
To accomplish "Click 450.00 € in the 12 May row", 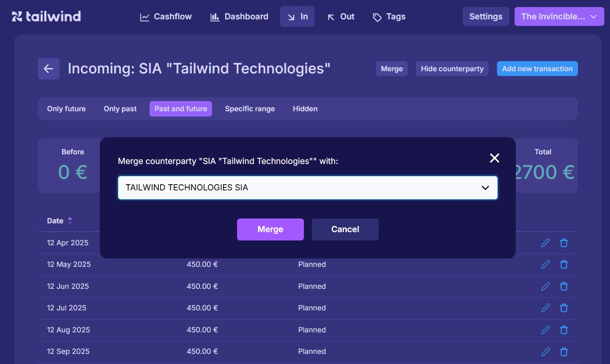I will tap(202, 264).
